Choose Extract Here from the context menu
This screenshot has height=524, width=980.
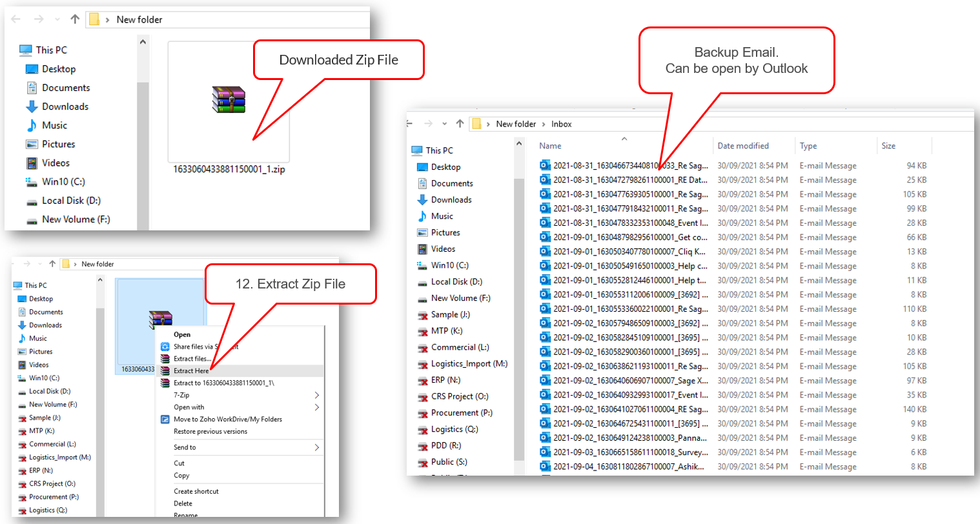[x=191, y=371]
